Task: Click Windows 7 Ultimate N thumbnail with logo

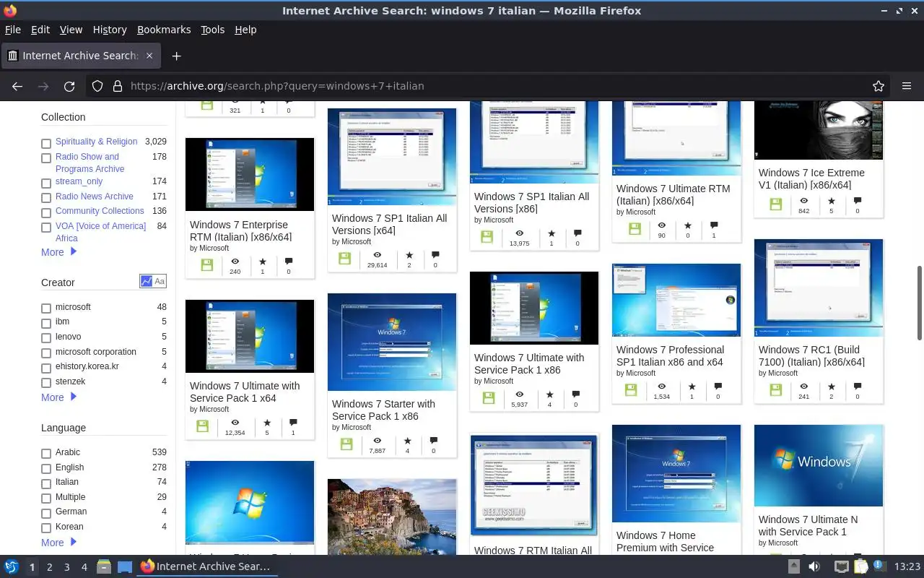Action: (x=819, y=465)
